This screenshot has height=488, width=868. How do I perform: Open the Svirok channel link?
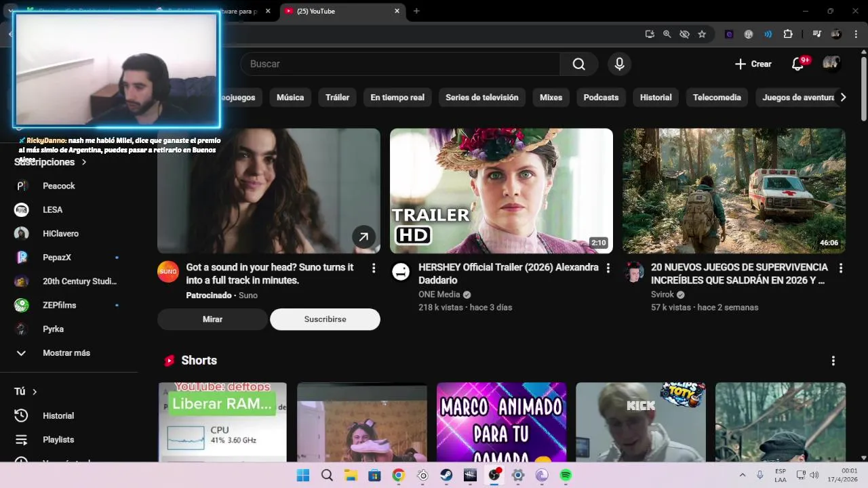coord(663,294)
